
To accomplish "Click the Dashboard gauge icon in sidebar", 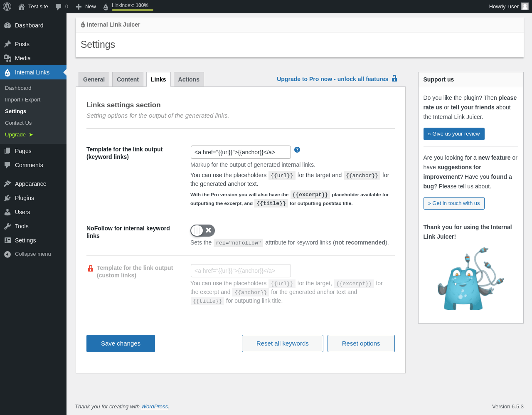I will point(7,25).
